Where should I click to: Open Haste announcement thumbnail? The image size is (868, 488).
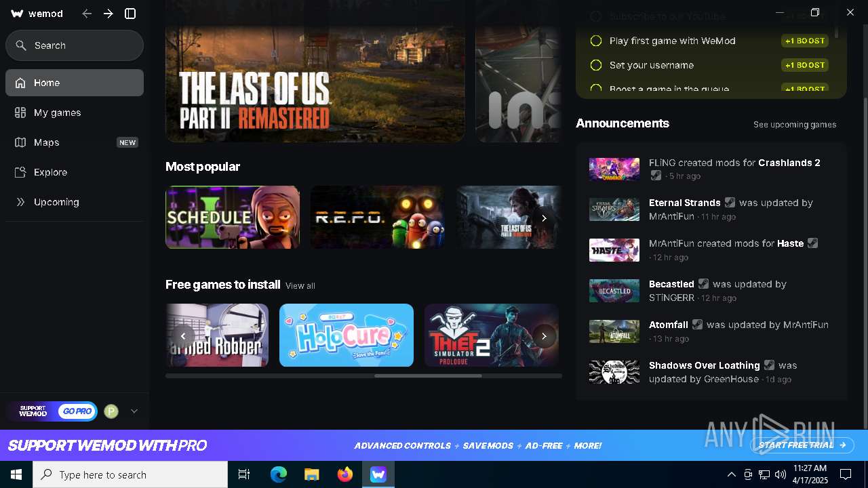point(614,250)
